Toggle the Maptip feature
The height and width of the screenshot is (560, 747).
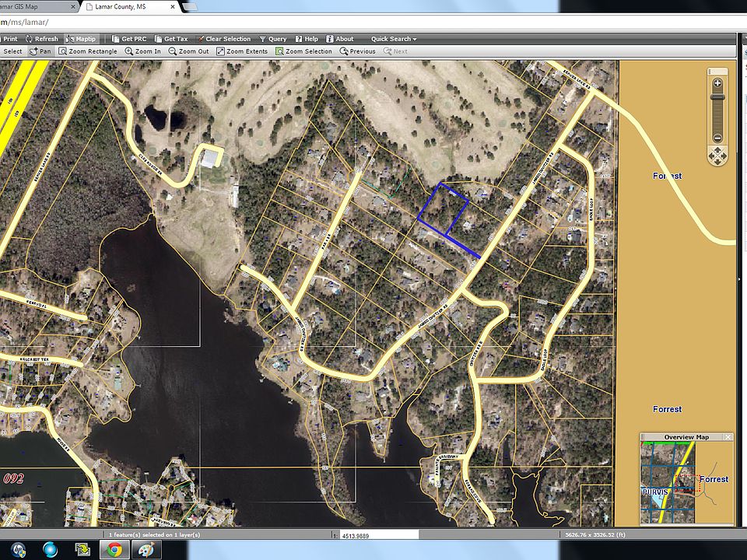81,39
